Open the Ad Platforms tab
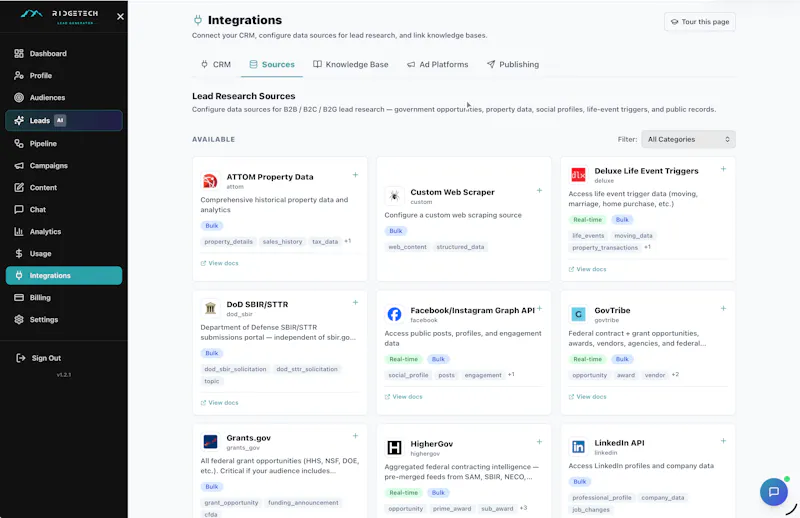 point(438,64)
